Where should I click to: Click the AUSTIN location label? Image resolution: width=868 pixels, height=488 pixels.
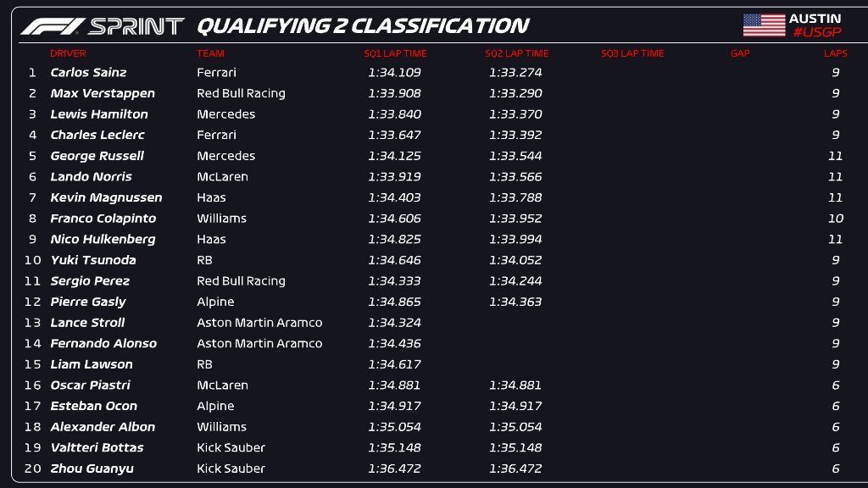point(815,19)
